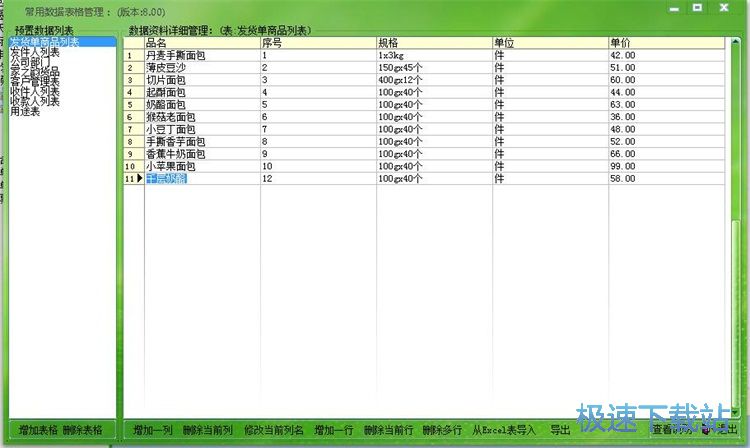Click the highlighted product name in row 11

click(166, 178)
